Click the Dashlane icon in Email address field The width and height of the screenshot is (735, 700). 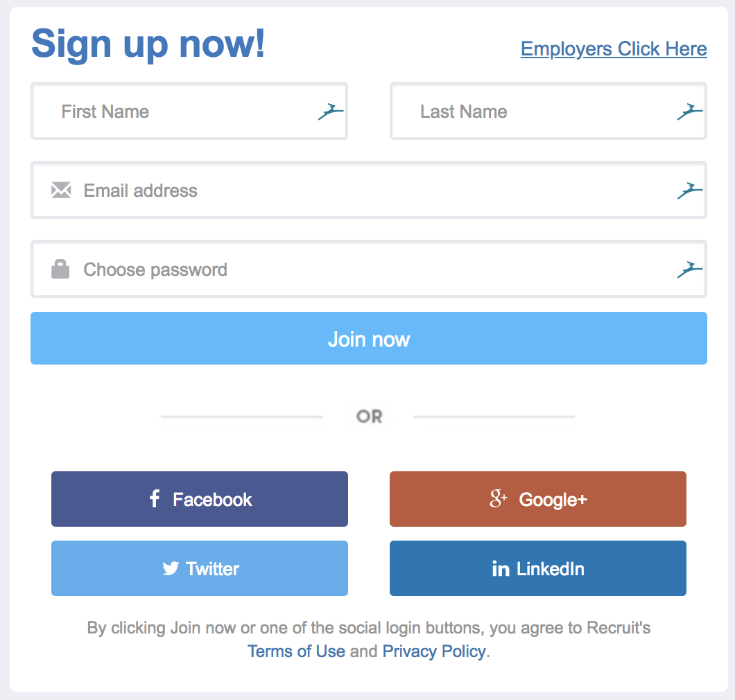(690, 190)
